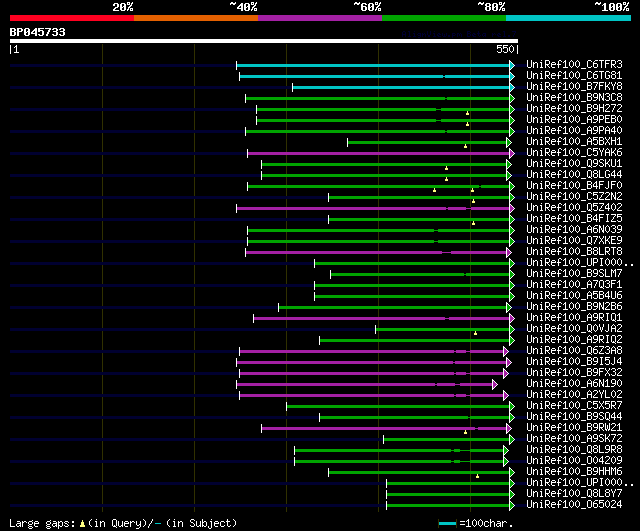Click the UniRef100_Q6Z3A8 label
Screen dimensions: 640x531
(574, 351)
